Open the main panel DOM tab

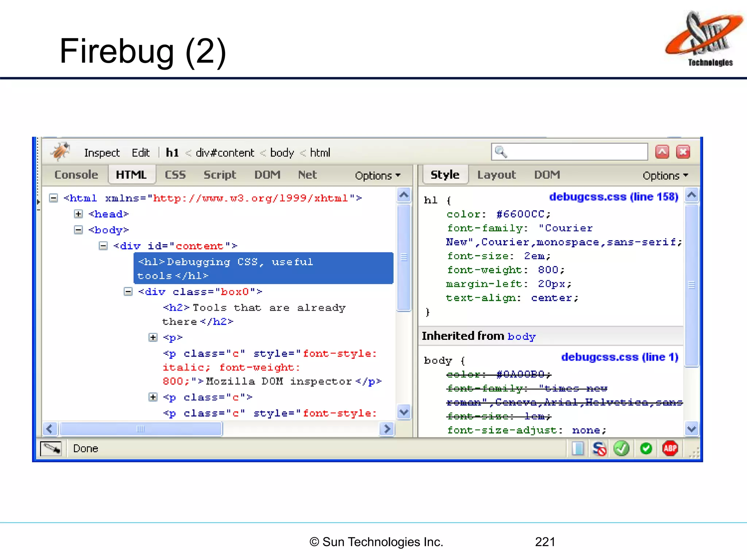tap(267, 175)
